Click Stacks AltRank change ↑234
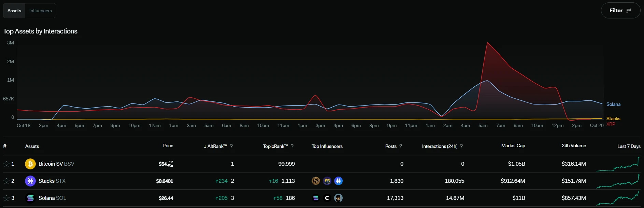644x208 pixels. [x=221, y=181]
